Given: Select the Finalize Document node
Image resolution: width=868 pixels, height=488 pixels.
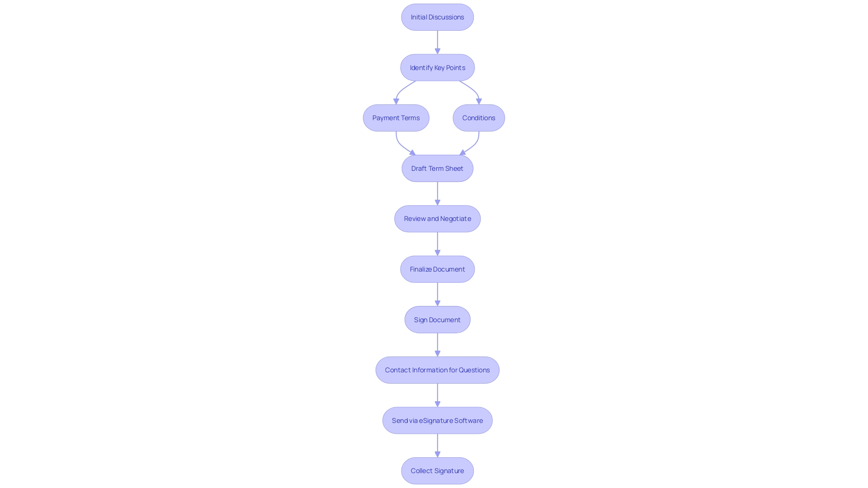Looking at the screenshot, I should point(437,269).
